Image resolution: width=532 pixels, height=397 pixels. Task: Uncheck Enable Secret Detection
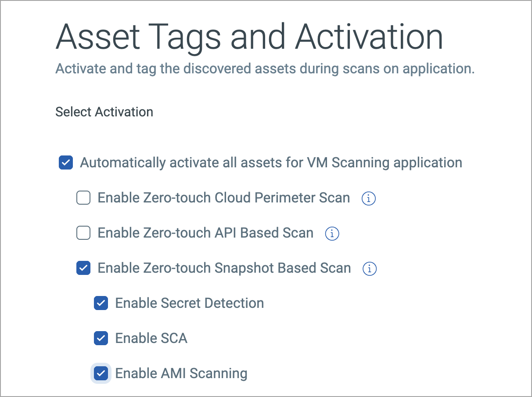click(x=101, y=303)
